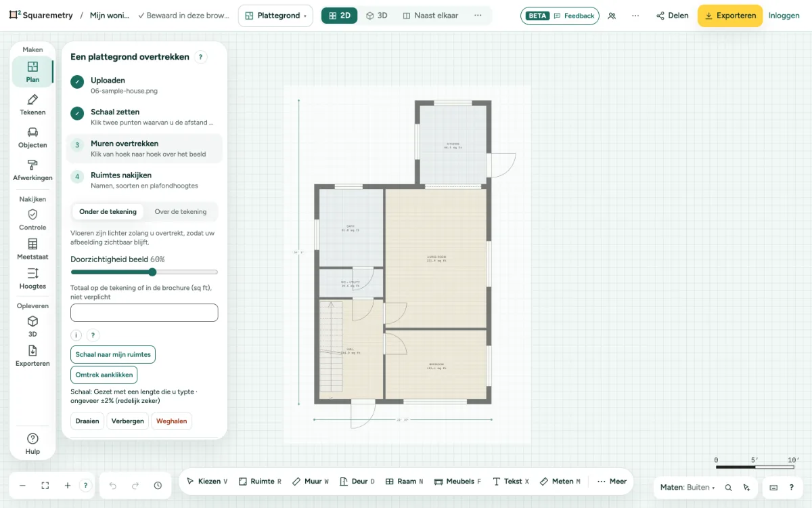The width and height of the screenshot is (812, 508).
Task: Select the Kiezen tool
Action: pyautogui.click(x=207, y=482)
